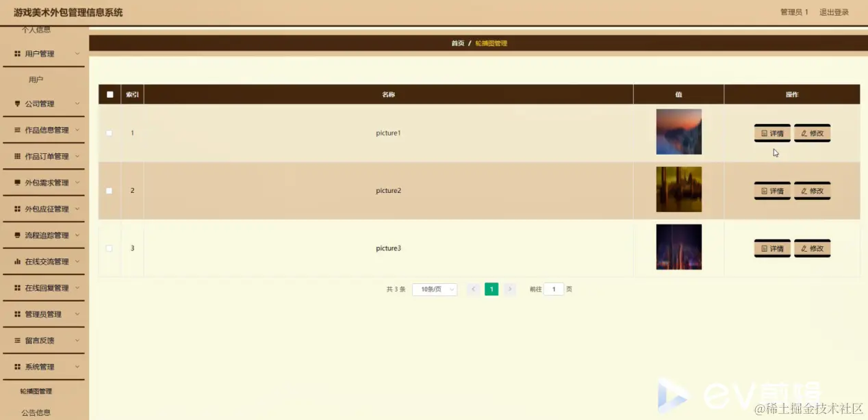Image resolution: width=868 pixels, height=420 pixels.
Task: Open the 轮播图管理 sidebar submenu item
Action: tap(36, 391)
